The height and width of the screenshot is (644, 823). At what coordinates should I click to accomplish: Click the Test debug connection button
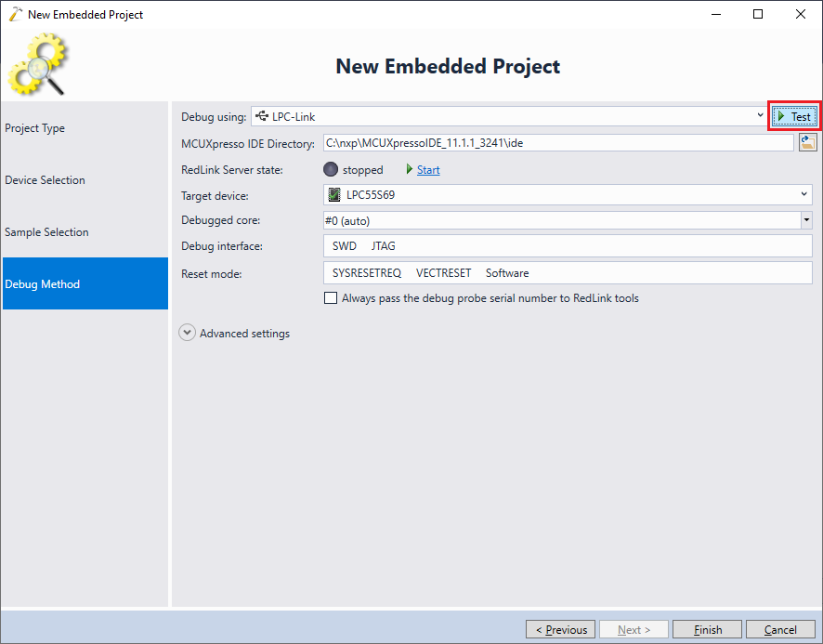[794, 116]
